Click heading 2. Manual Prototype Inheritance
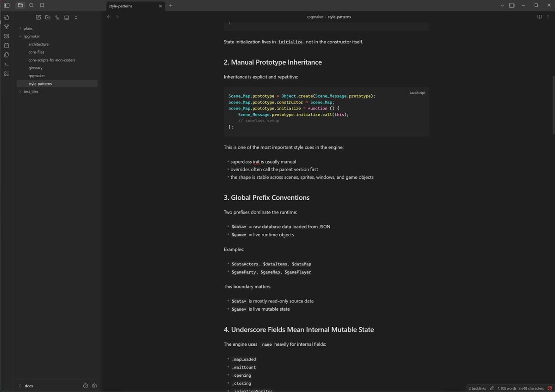This screenshot has width=555, height=392. (x=273, y=62)
